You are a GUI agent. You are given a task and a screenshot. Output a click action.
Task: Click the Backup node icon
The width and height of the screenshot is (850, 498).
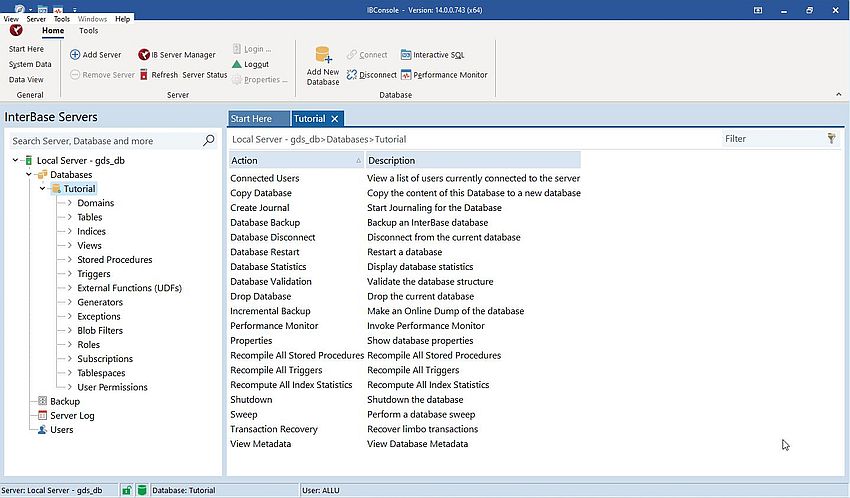pos(42,401)
